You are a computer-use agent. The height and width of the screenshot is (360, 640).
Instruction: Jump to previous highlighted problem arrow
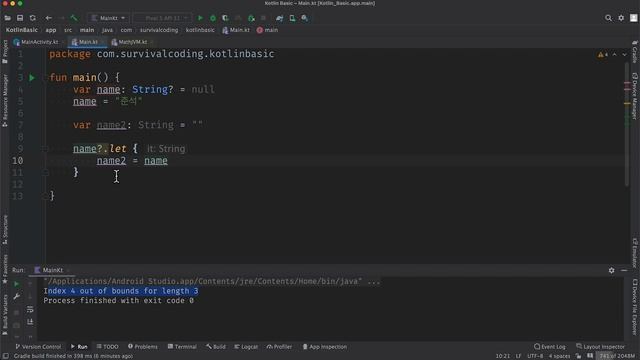(x=615, y=54)
